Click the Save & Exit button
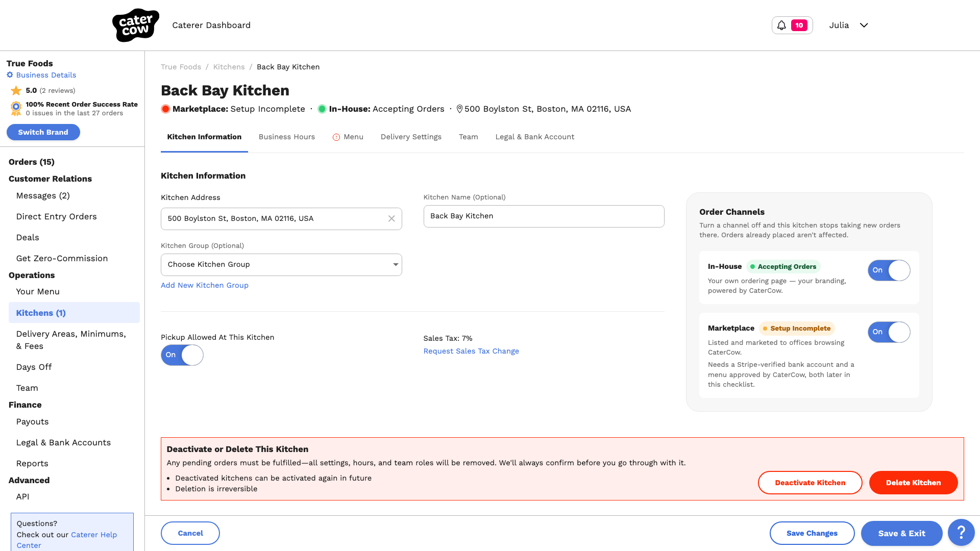The height and width of the screenshot is (551, 980). 901,533
